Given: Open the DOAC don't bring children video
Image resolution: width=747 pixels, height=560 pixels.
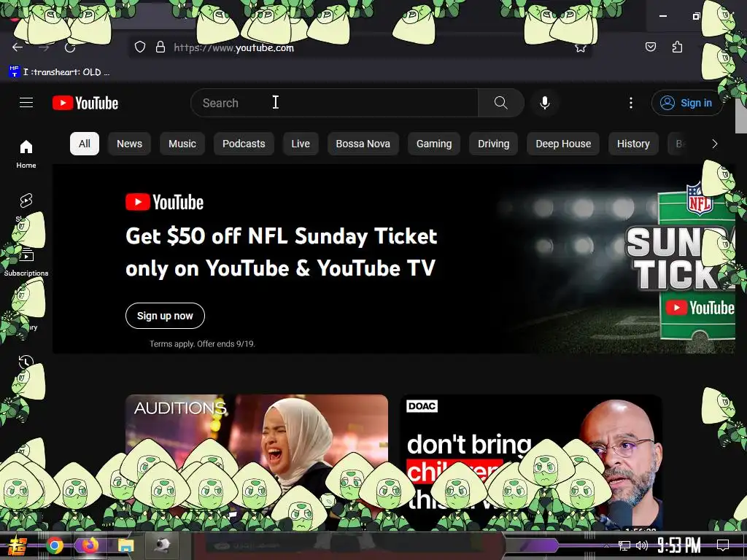Looking at the screenshot, I should point(530,462).
